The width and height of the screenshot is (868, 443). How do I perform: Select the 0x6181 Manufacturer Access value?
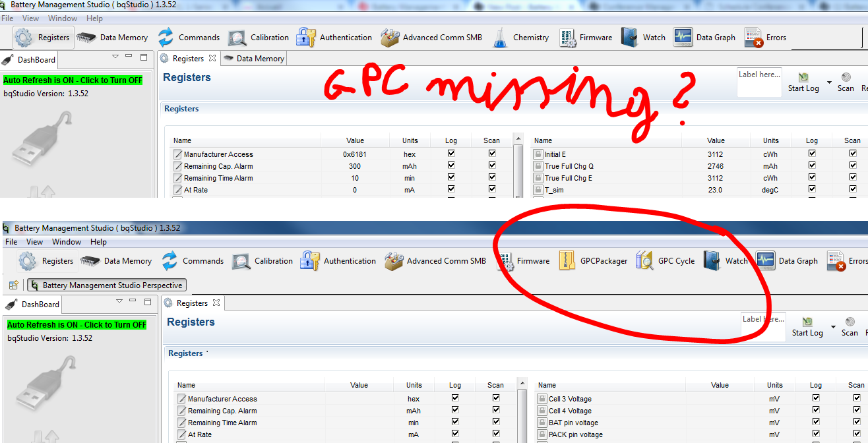[355, 154]
